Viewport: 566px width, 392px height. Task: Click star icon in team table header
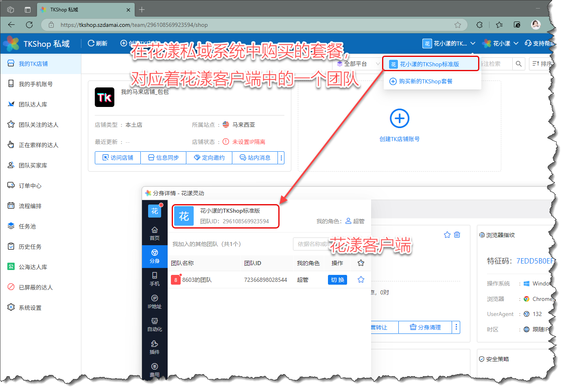point(361,263)
